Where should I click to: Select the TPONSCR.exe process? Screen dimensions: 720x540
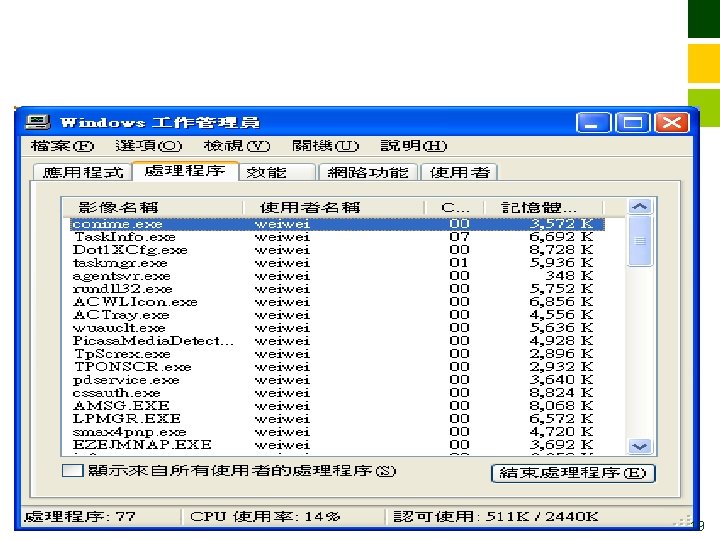coord(338,367)
